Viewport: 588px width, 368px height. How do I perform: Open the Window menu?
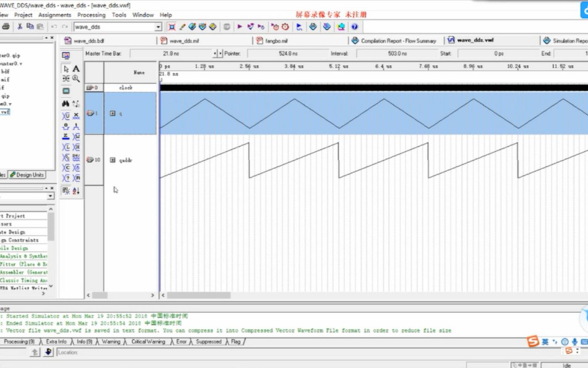(x=143, y=15)
